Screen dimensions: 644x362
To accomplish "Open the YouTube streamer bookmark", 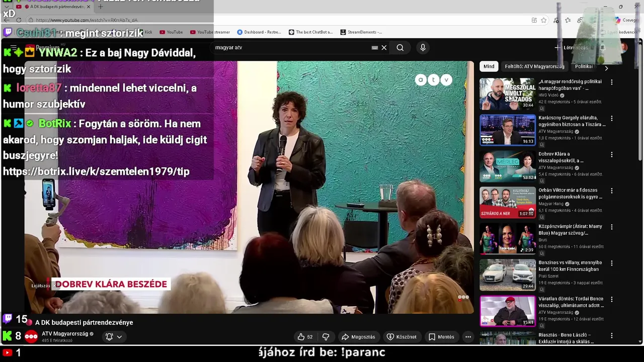I will (x=210, y=32).
